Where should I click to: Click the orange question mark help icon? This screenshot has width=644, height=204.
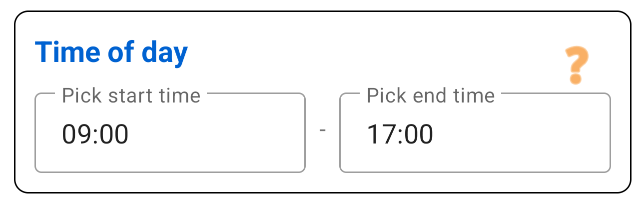click(577, 65)
